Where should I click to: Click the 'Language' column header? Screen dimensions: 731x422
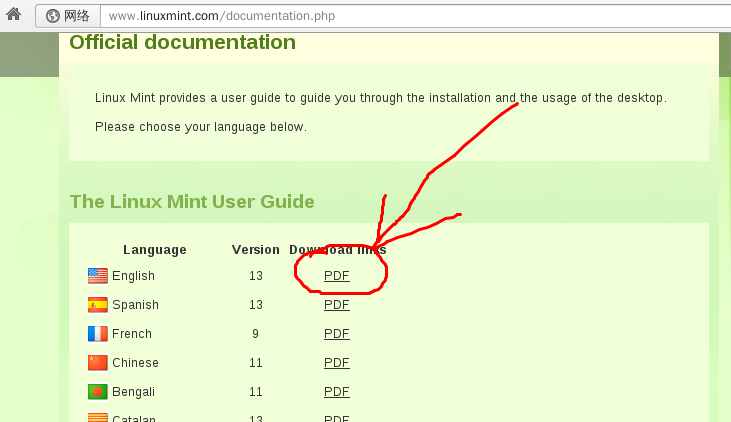tap(155, 250)
